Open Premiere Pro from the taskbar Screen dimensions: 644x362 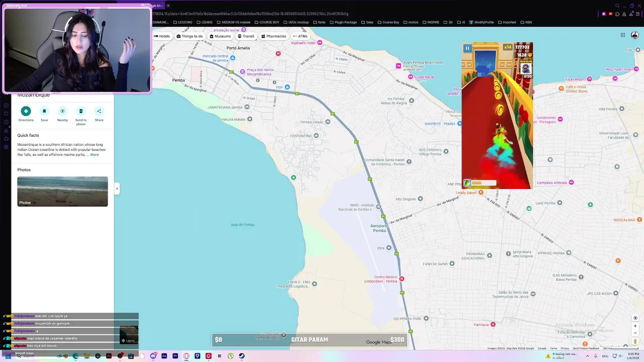[175, 356]
